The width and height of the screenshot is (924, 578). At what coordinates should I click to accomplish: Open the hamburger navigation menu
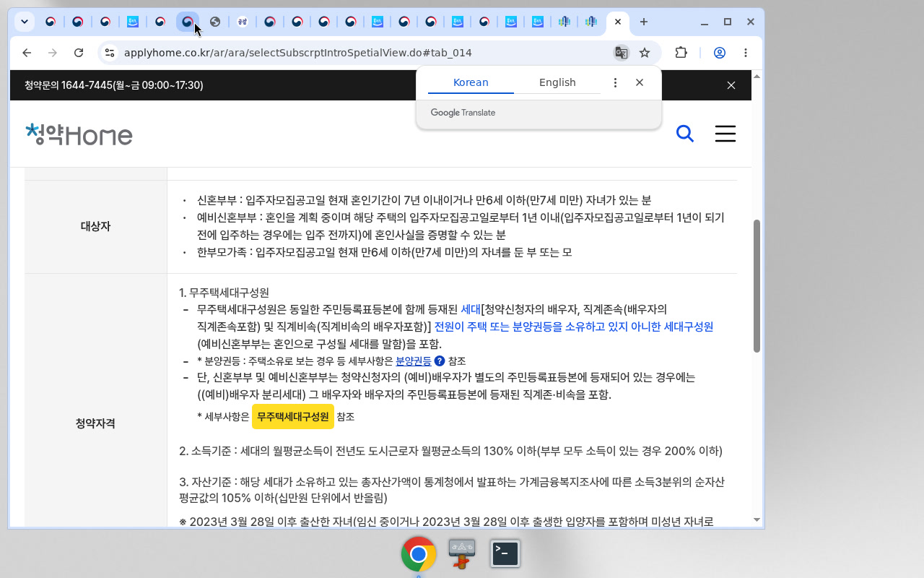pyautogui.click(x=725, y=134)
